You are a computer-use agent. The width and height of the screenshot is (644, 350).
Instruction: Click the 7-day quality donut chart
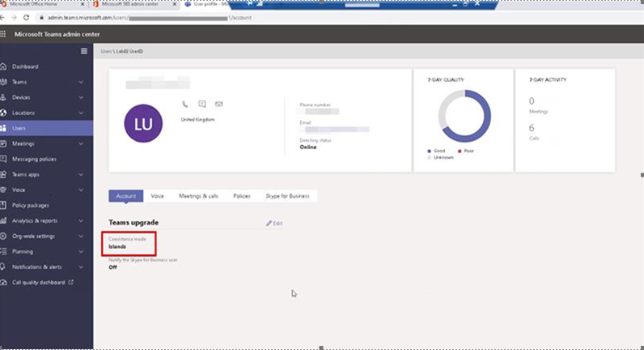[464, 116]
